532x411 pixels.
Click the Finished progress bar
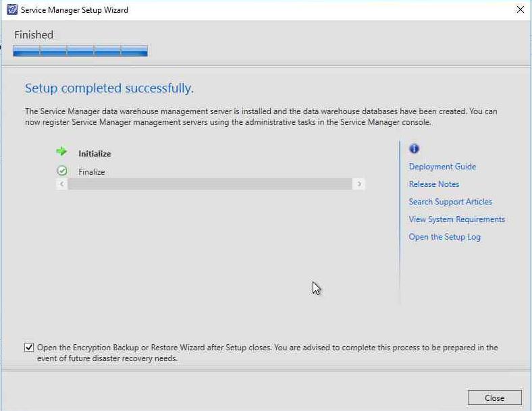[80, 51]
